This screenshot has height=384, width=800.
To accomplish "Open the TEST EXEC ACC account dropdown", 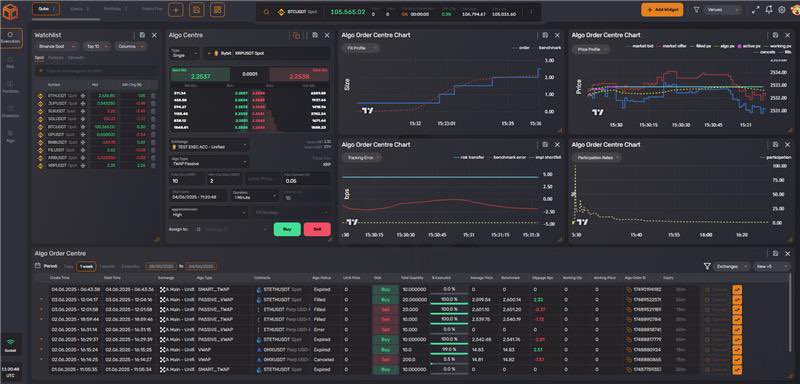I will (209, 145).
